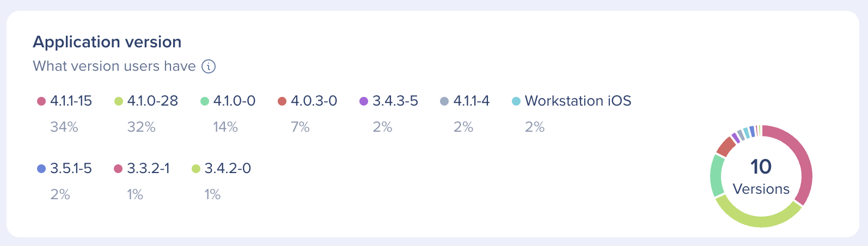Select the 4.1.0-28 version label
The image size is (868, 246).
coord(152,101)
